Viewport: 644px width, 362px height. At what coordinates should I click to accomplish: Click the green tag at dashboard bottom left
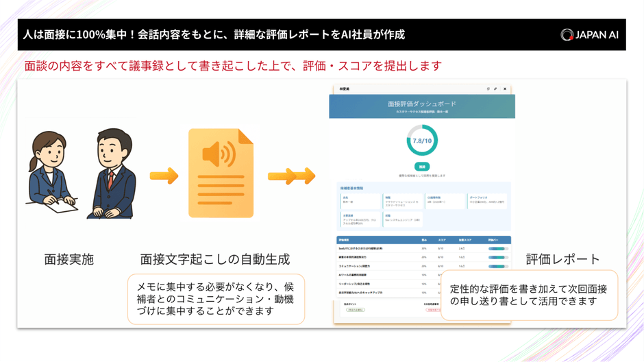355,310
